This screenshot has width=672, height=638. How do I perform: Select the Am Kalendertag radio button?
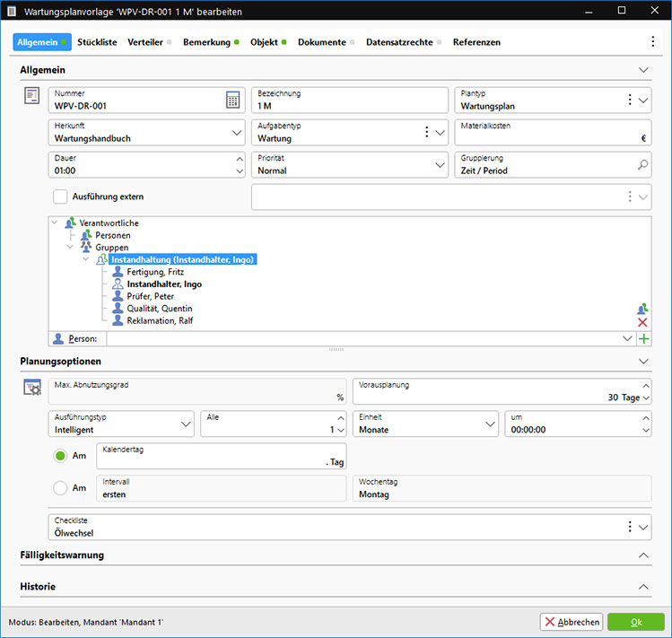coord(61,456)
